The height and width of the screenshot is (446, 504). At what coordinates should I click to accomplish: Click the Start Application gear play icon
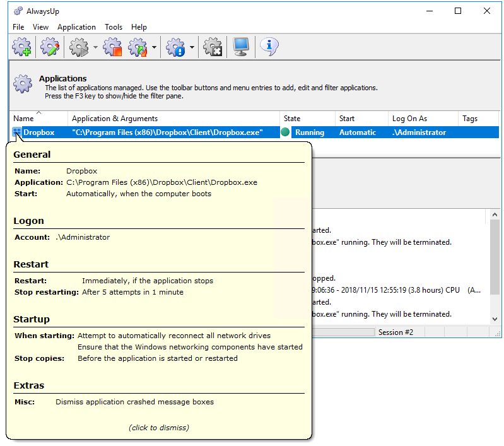coord(79,47)
